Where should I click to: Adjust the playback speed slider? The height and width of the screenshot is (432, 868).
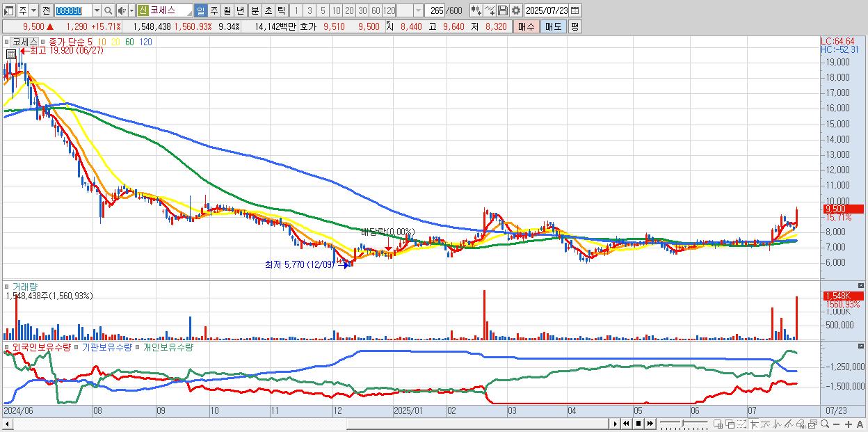pos(684,424)
